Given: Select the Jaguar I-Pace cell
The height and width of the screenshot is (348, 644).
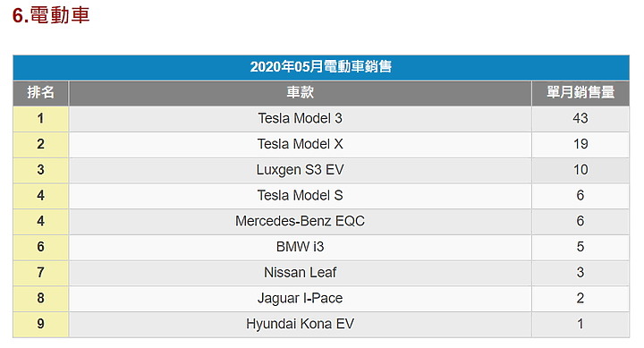Looking at the screenshot, I should tap(301, 298).
